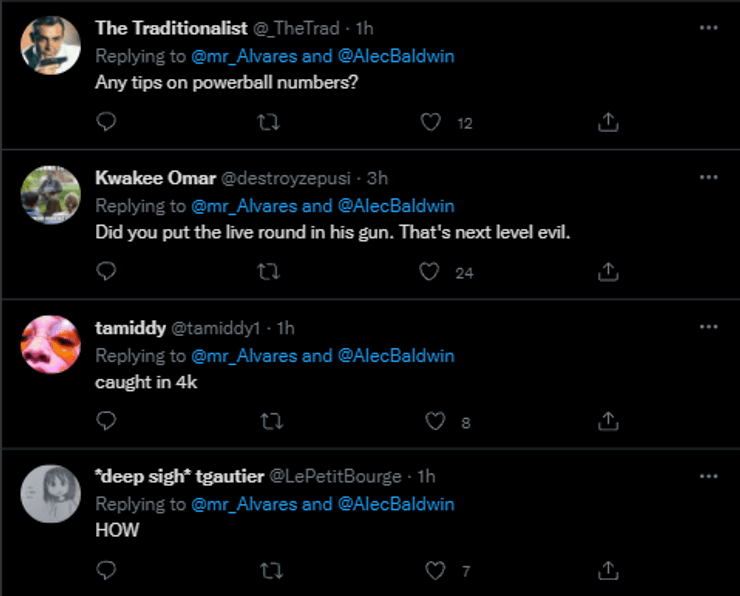Like The Traditionalist's powerball tweet

pyautogui.click(x=431, y=122)
